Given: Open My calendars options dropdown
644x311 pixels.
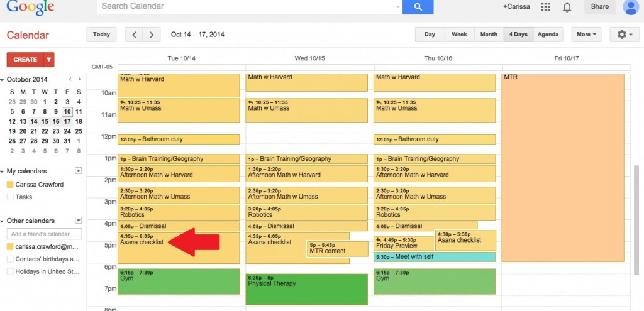Looking at the screenshot, I should coord(79,171).
